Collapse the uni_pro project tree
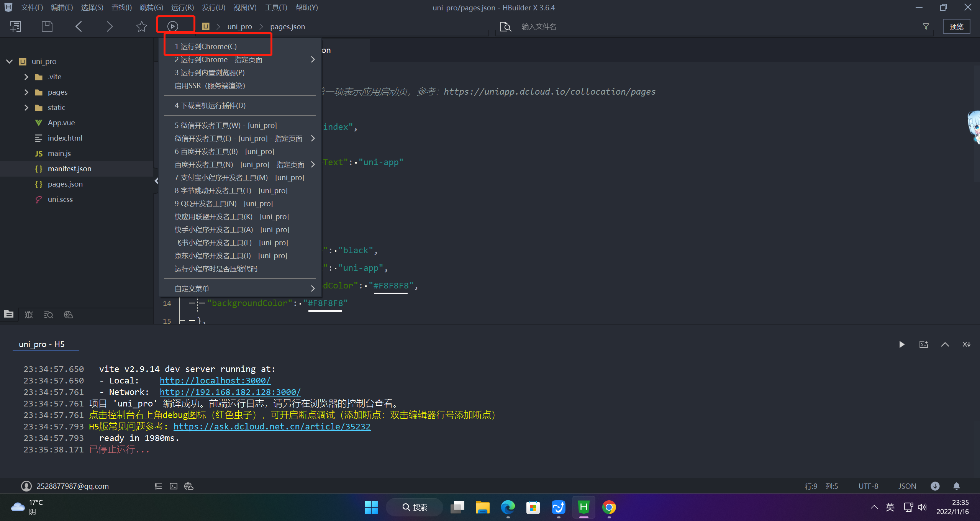Screen dimensions: 980x521 point(9,61)
